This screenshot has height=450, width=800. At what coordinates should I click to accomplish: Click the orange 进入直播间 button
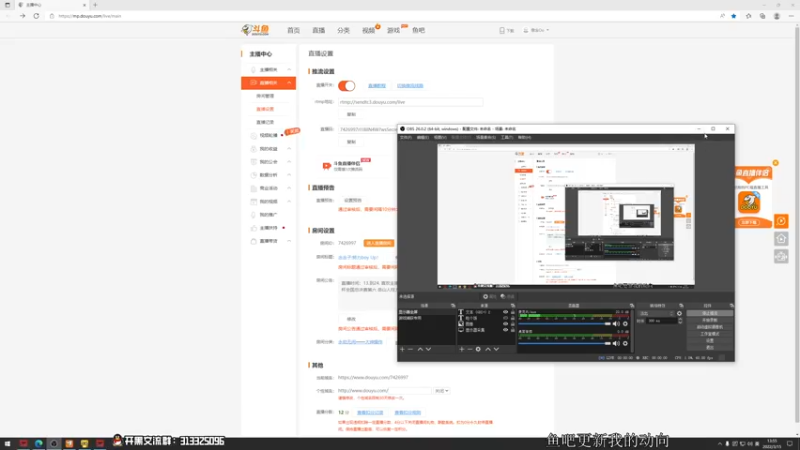[379, 243]
